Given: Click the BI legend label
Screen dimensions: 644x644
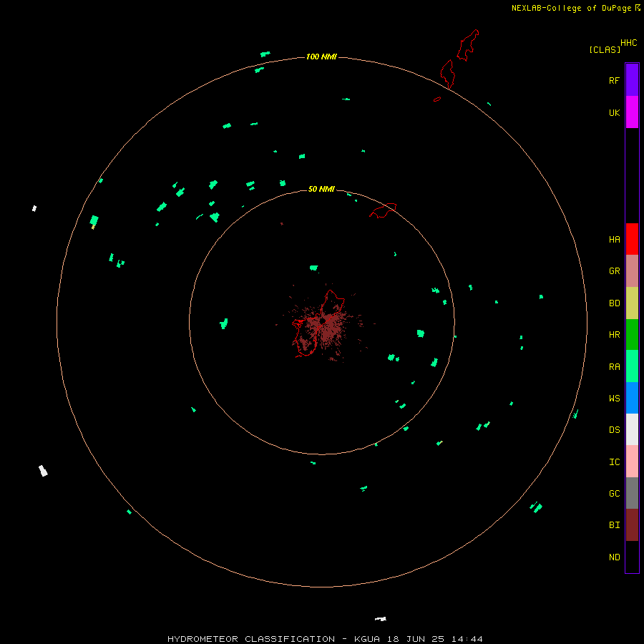Looking at the screenshot, I should coord(615,525).
